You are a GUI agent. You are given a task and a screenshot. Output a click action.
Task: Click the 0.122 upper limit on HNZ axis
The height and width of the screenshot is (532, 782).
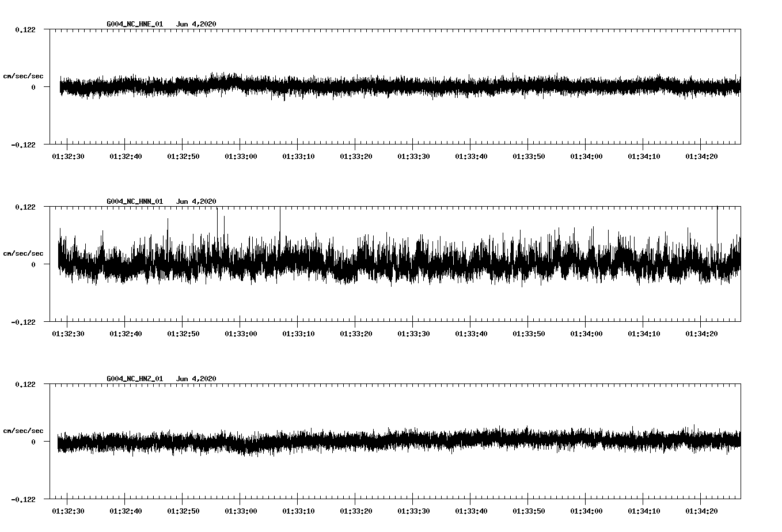point(25,385)
